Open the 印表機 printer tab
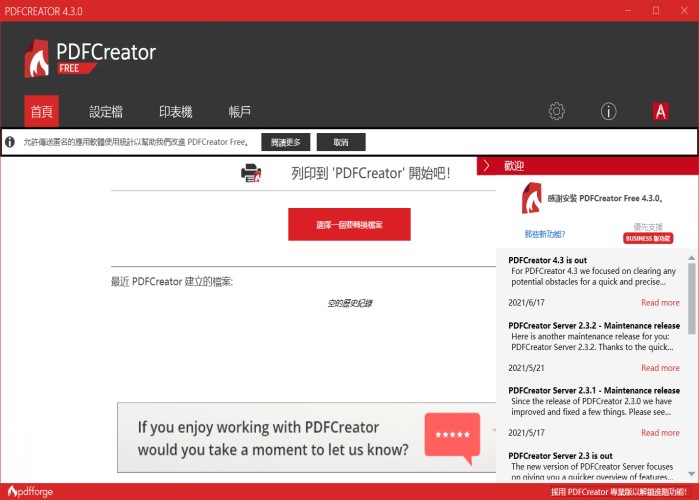This screenshot has width=699, height=500. [x=176, y=111]
